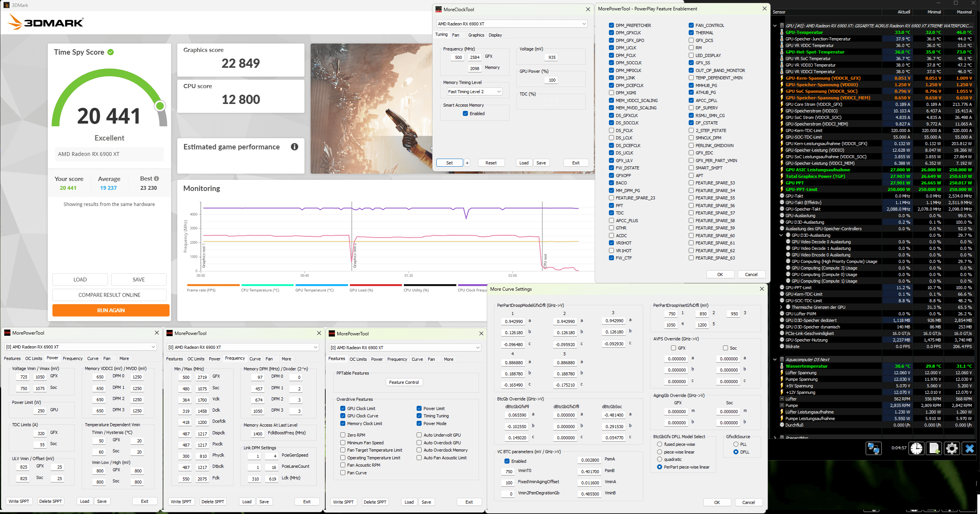Image resolution: width=980 pixels, height=514 pixels.
Task: Select the quadratic DFLL model radio button
Action: [660, 459]
